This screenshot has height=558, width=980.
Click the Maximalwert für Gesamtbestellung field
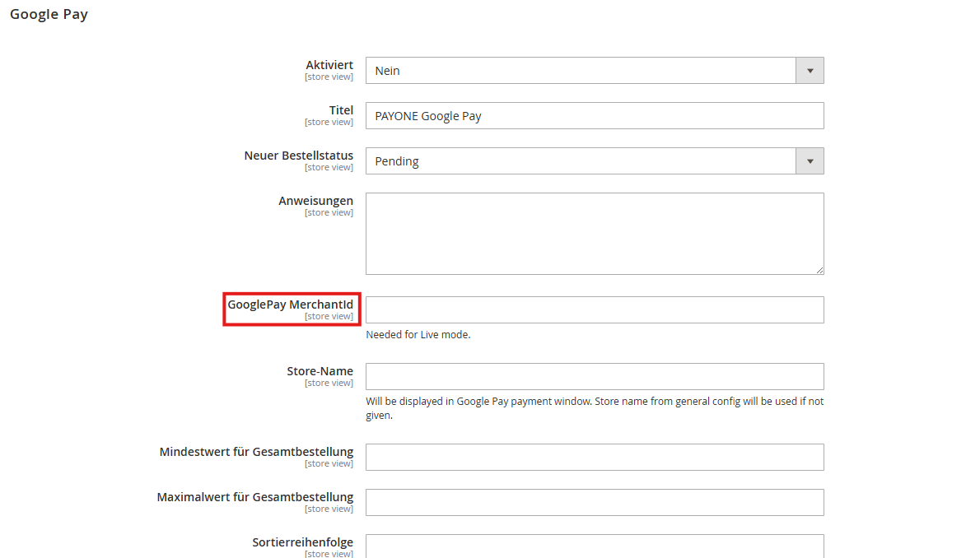[595, 502]
